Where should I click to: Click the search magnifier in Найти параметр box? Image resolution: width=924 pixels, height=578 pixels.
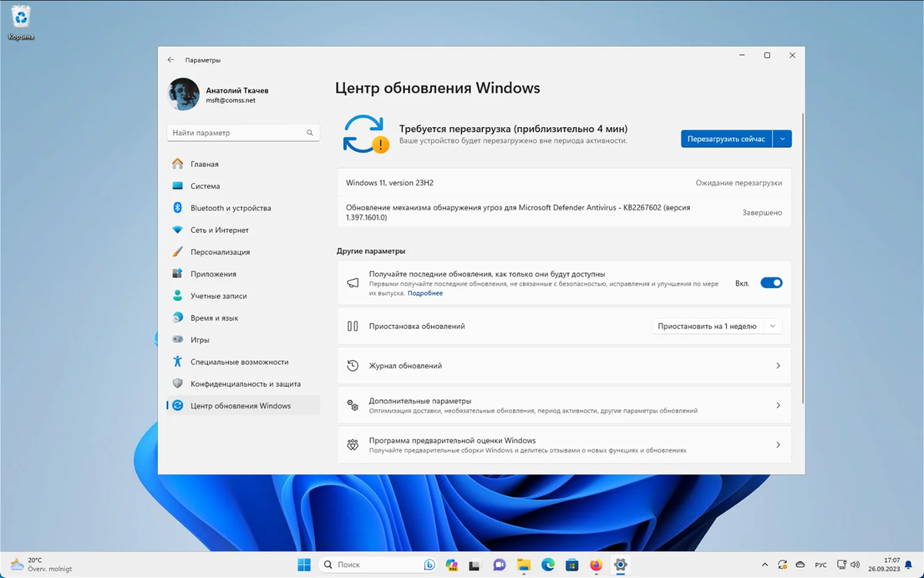(310, 133)
